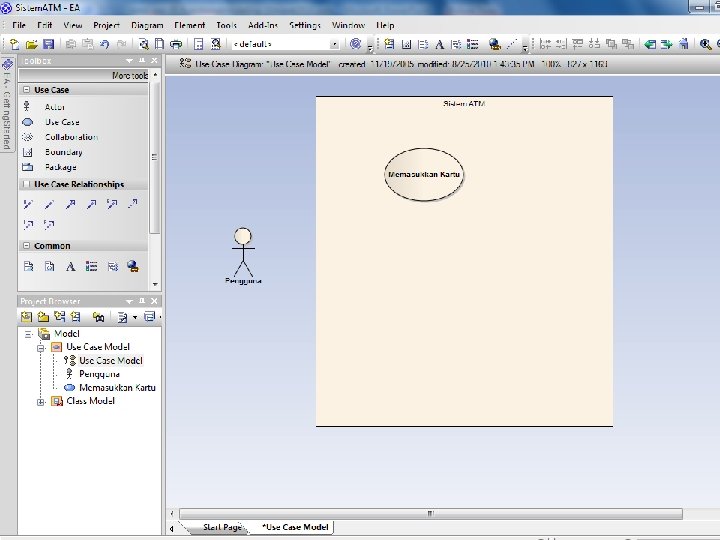Open Print Preview magnifier page icon
Screen dimensions: 720x540
click(x=144, y=44)
